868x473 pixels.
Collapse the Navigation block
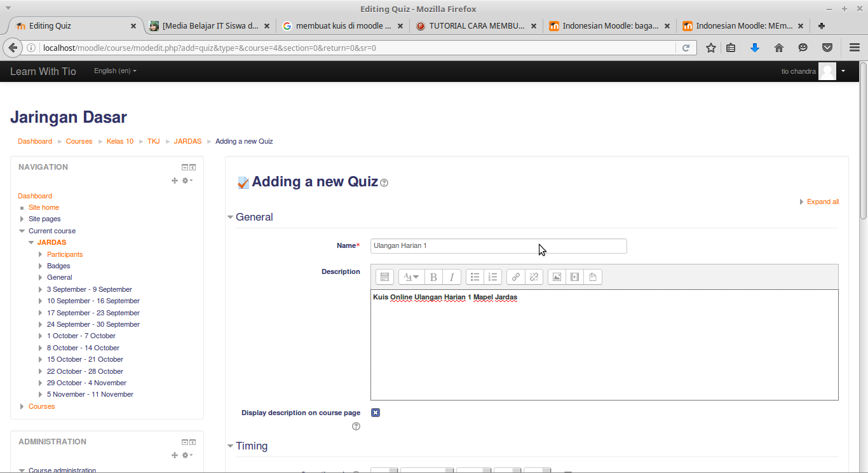[x=184, y=167]
